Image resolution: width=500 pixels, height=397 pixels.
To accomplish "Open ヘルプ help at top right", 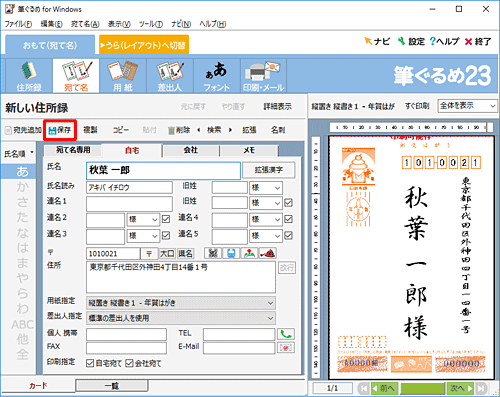I will [445, 41].
